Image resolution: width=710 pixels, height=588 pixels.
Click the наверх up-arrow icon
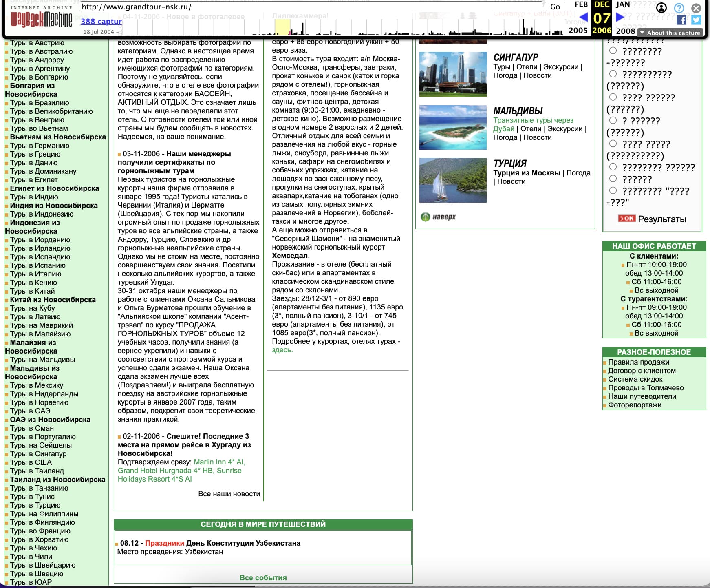tap(425, 217)
